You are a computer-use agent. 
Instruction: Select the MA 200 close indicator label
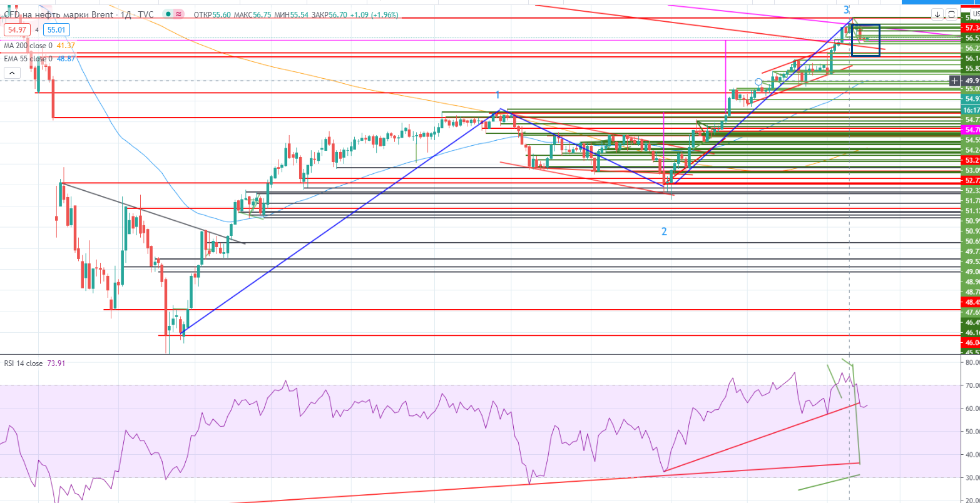tap(28, 46)
